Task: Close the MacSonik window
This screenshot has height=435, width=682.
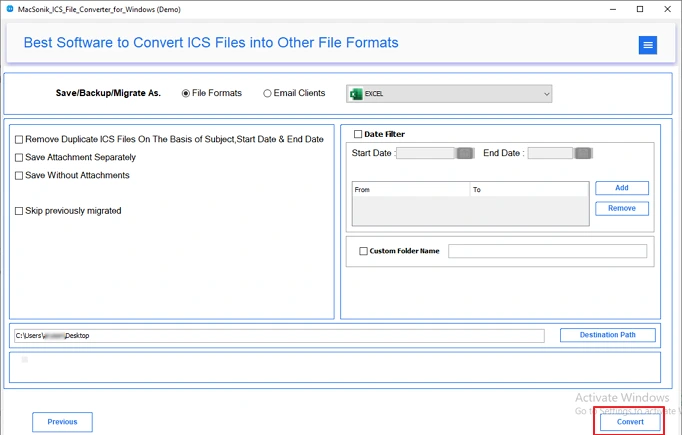Action: click(x=668, y=9)
